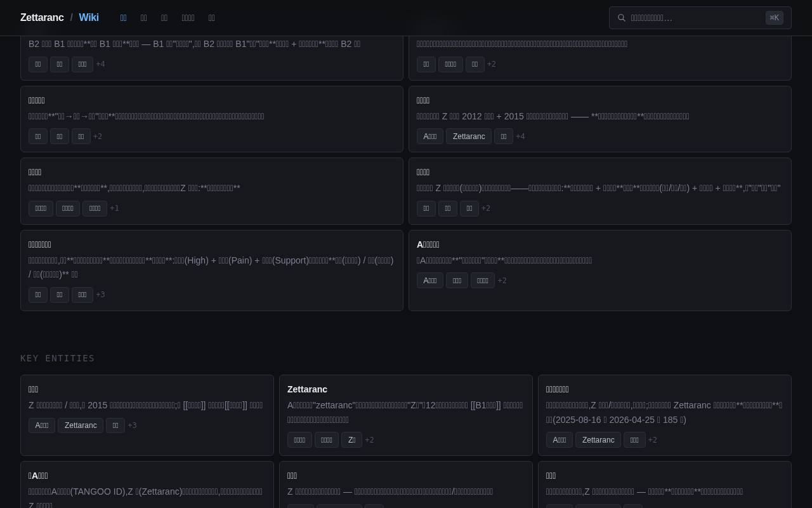The height and width of the screenshot is (508, 812).
Task: Click Zettaranc tag in the 2012 + 2015 card
Action: pyautogui.click(x=469, y=137)
